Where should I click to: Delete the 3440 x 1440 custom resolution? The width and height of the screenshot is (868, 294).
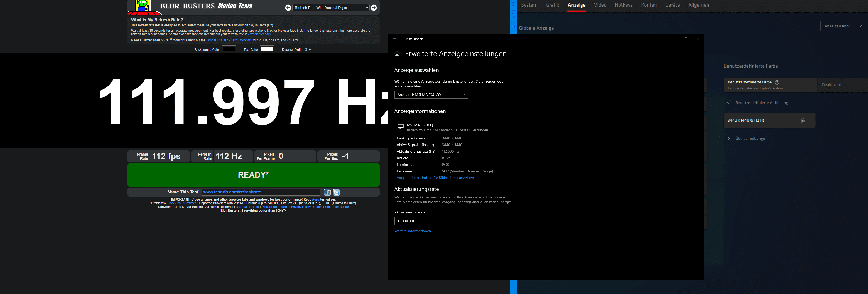pos(803,121)
